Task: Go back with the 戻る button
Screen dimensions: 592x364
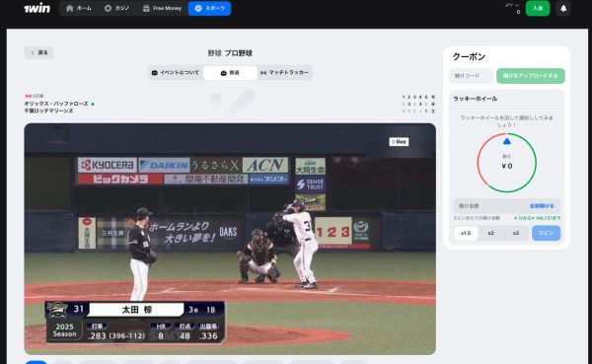Action: pos(38,52)
